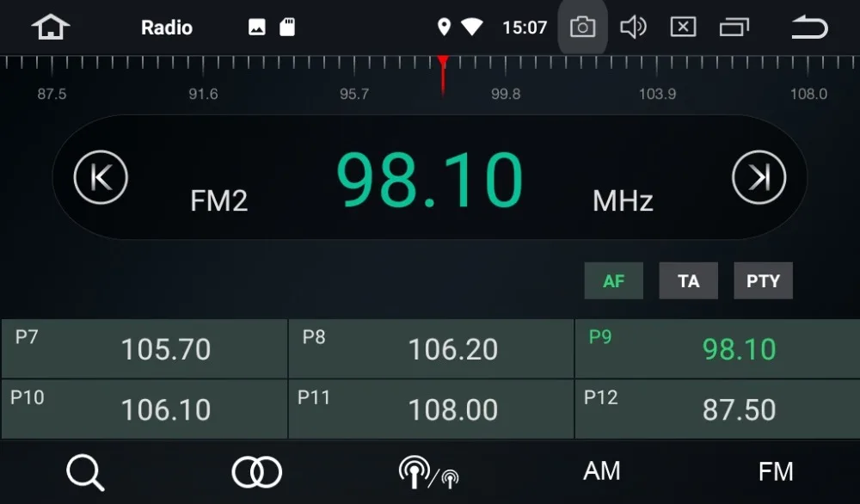Select preset P8 106.20
860x504 pixels.
point(431,349)
